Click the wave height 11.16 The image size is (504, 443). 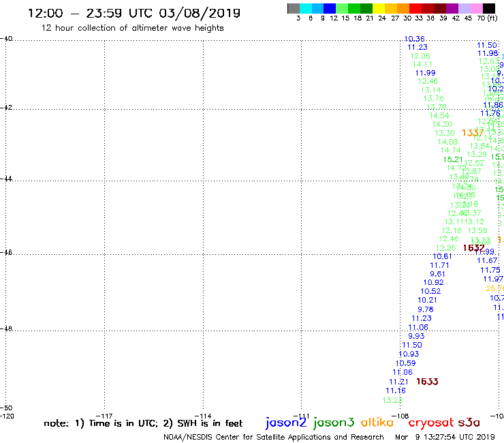[x=396, y=391]
